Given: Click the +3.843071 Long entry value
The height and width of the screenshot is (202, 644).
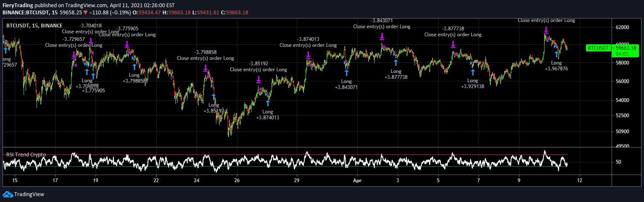Looking at the screenshot, I should pyautogui.click(x=346, y=87).
